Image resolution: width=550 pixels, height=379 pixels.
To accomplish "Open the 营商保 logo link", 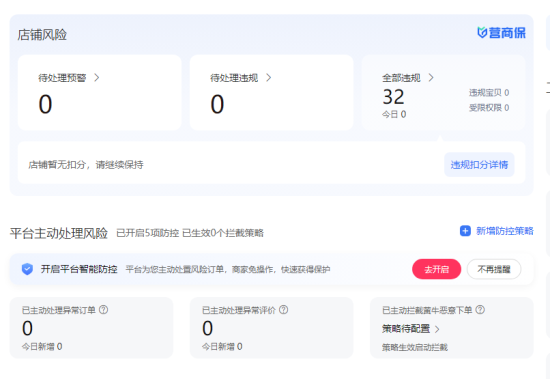I will (x=501, y=33).
